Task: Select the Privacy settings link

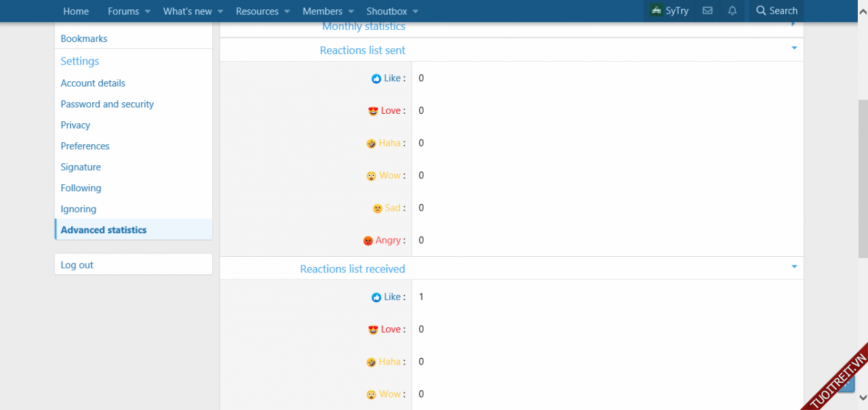Action: (75, 125)
